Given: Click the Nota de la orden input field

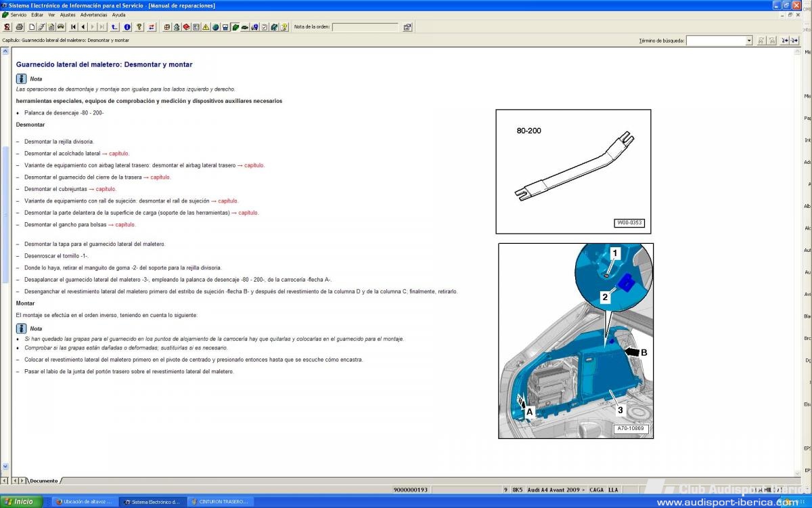Looking at the screenshot, I should (365, 27).
